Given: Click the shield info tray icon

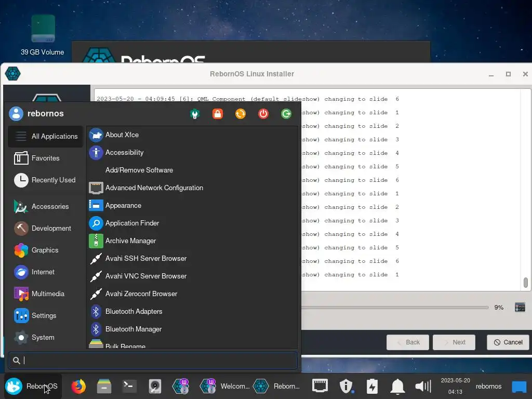Looking at the screenshot, I should (x=346, y=386).
